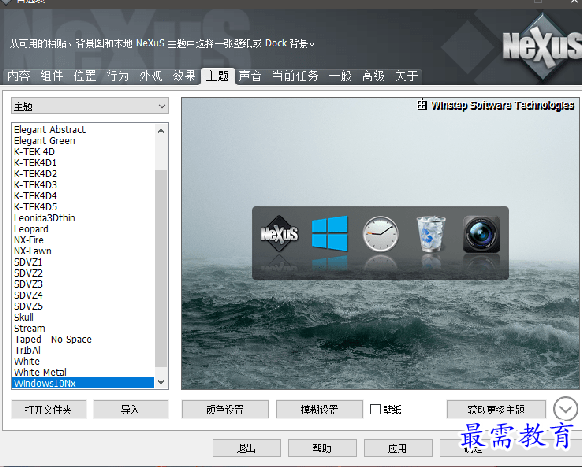Select the TribAl theme
The image size is (582, 467).
click(83, 350)
